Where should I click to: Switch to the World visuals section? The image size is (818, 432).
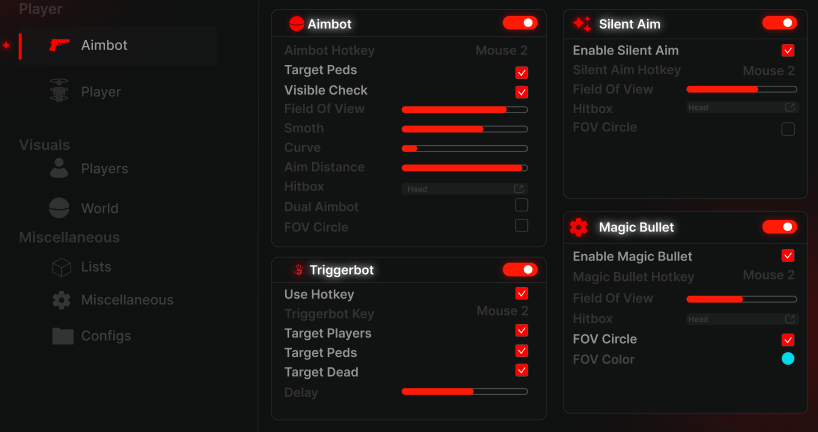[x=99, y=208]
